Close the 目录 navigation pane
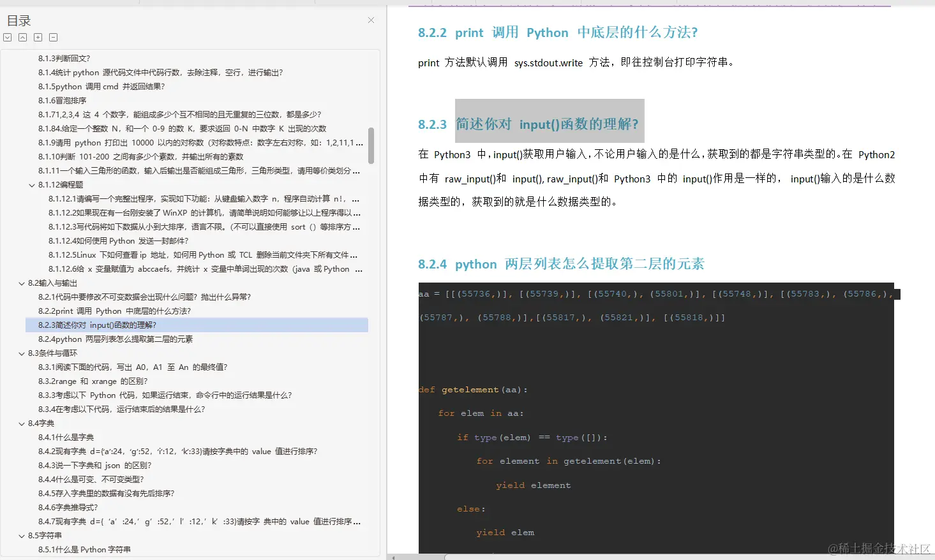The height and width of the screenshot is (560, 935). click(371, 20)
